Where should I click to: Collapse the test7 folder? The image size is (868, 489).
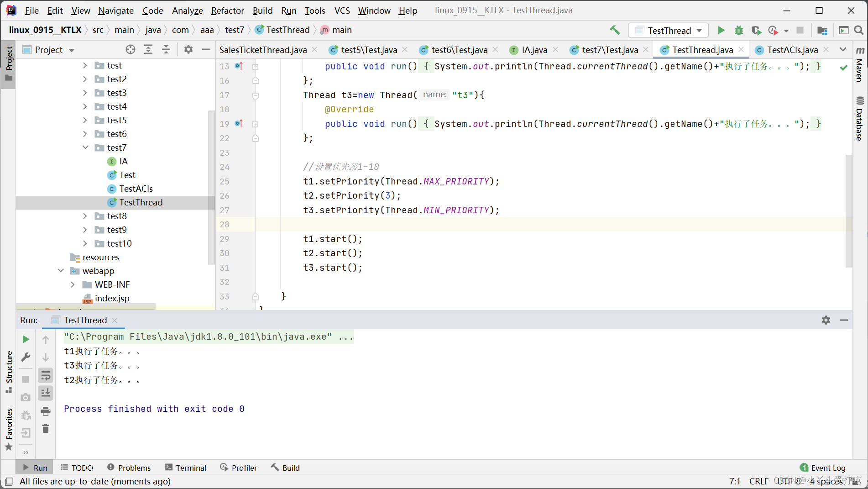point(85,147)
